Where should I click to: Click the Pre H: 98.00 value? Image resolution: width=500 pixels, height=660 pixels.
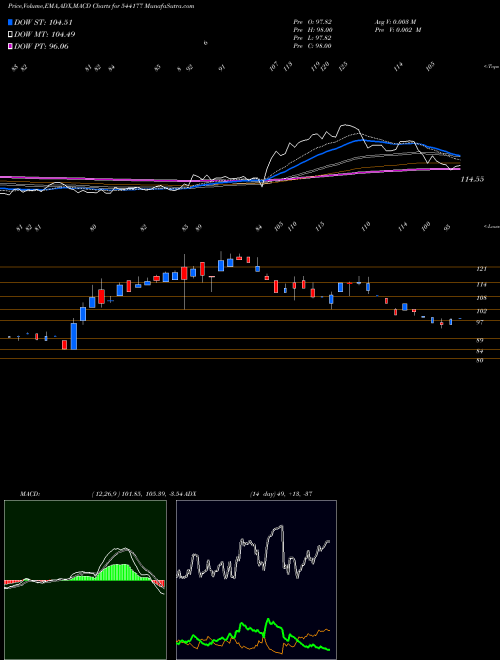[x=312, y=30]
